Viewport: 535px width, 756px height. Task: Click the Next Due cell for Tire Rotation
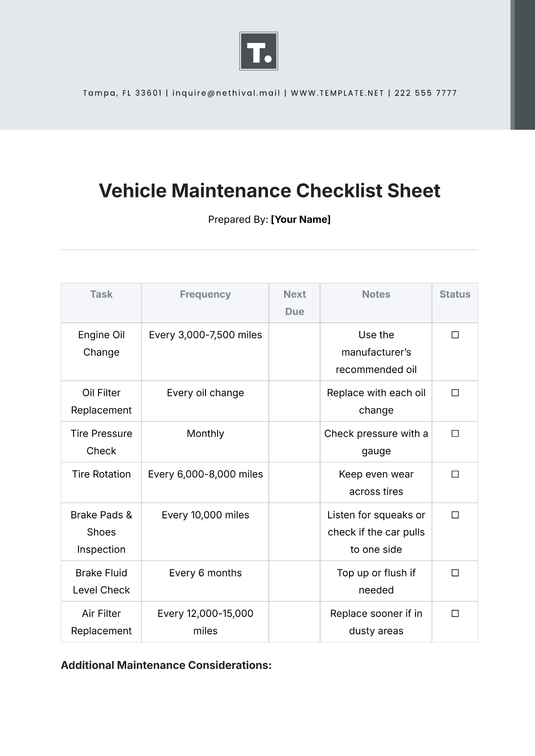(294, 482)
